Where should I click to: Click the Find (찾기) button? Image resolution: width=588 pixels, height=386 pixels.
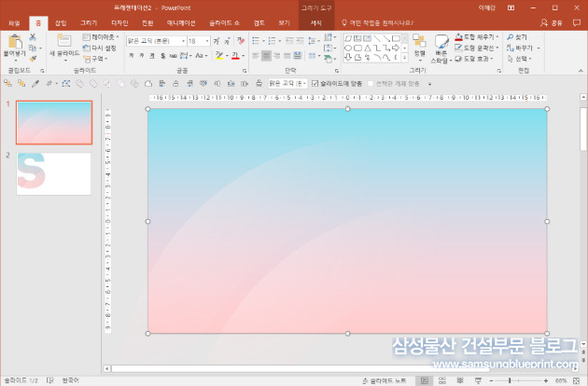pos(517,37)
